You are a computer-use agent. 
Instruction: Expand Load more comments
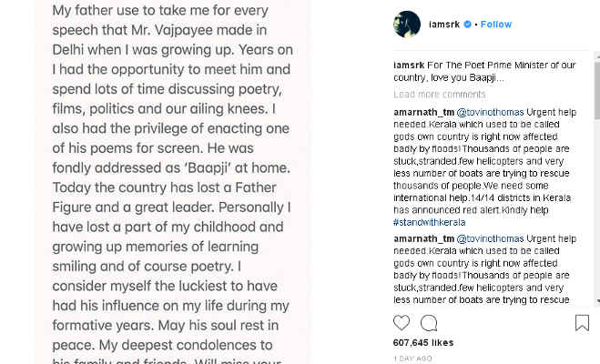tap(439, 95)
